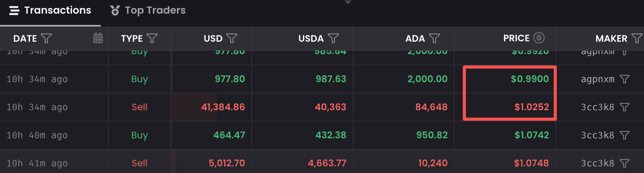This screenshot has width=644, height=173.
Task: Filter by USD amount funnel icon
Action: click(x=232, y=38)
